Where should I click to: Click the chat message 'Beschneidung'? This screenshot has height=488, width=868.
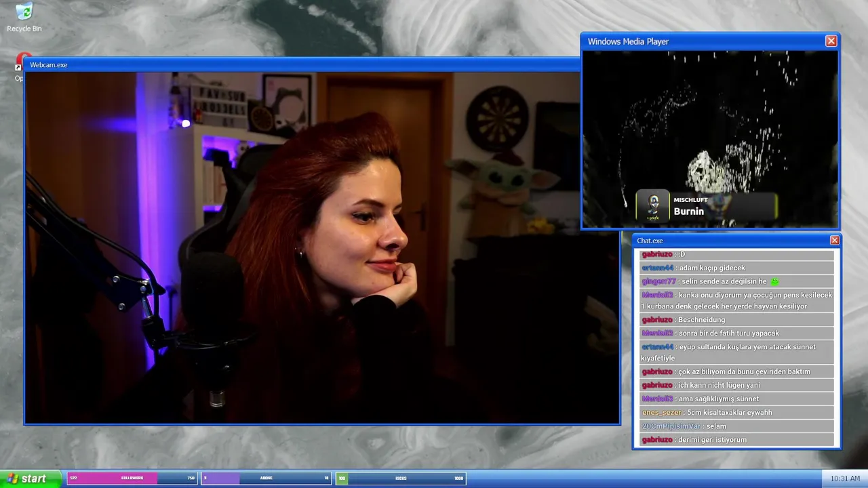(x=702, y=320)
